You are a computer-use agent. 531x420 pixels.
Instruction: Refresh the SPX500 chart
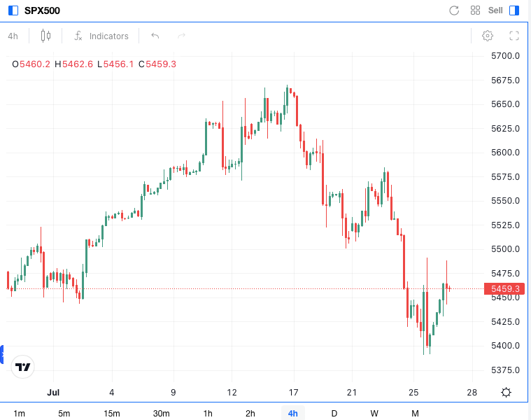pyautogui.click(x=454, y=10)
